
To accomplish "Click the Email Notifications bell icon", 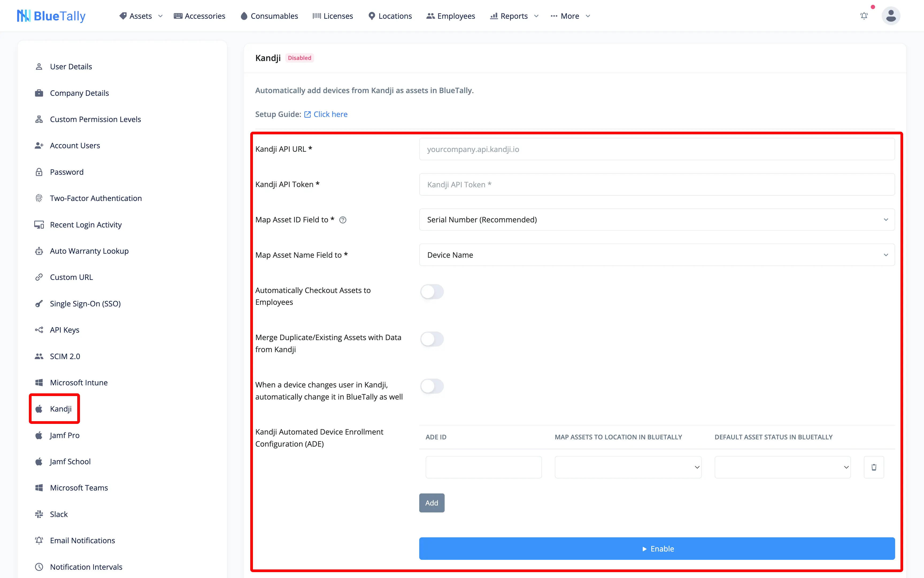I will pyautogui.click(x=39, y=541).
